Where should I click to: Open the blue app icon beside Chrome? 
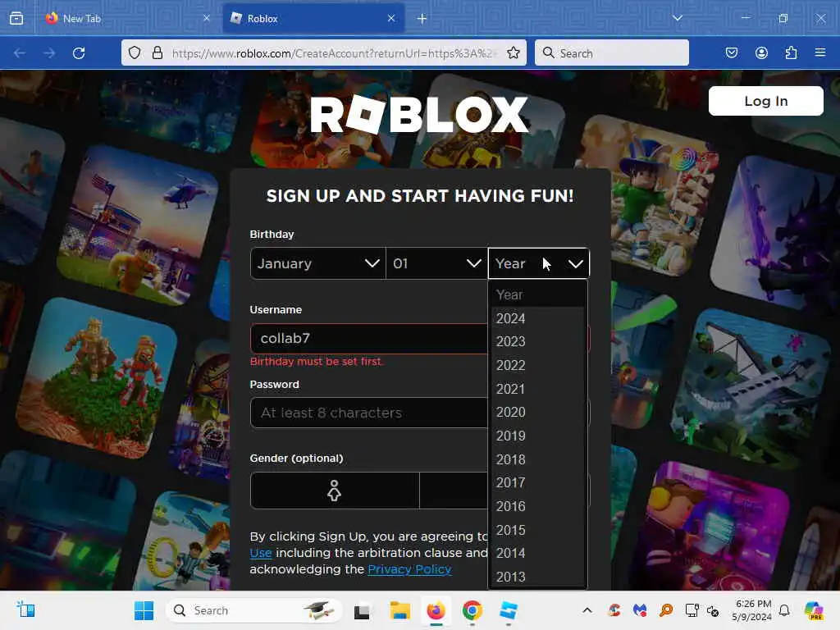pos(508,610)
